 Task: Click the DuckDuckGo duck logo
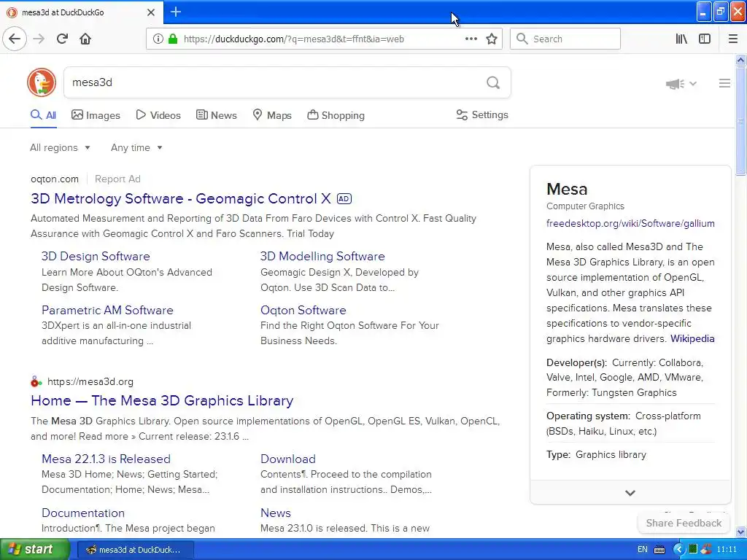coord(42,82)
